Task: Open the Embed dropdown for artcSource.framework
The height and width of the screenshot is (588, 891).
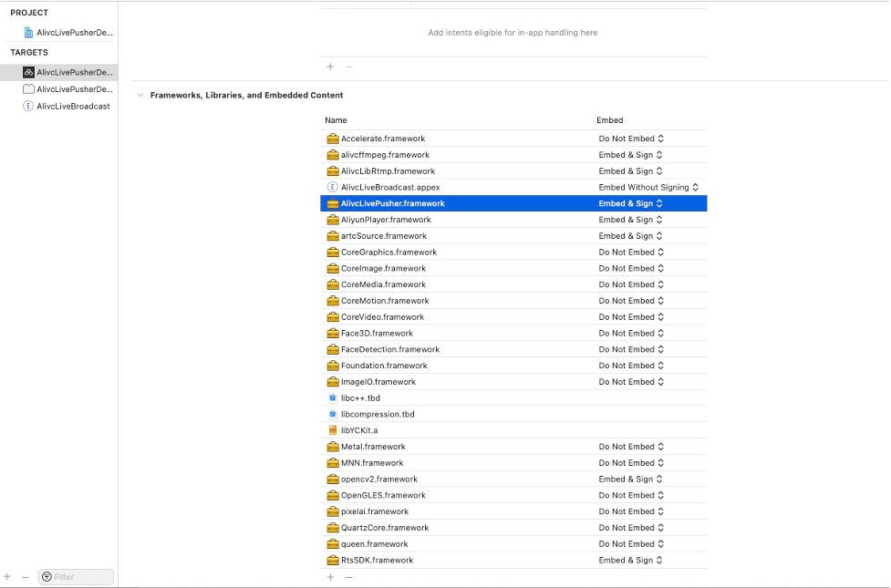Action: 631,236
